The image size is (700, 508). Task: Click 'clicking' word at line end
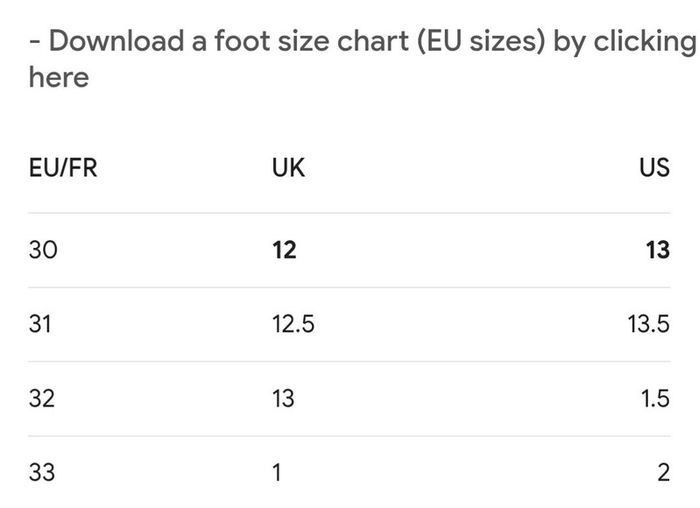(x=645, y=42)
